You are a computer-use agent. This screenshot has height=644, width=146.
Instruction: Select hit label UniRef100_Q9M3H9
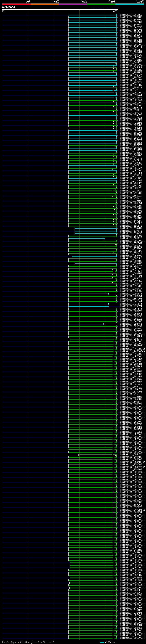click(x=131, y=42)
